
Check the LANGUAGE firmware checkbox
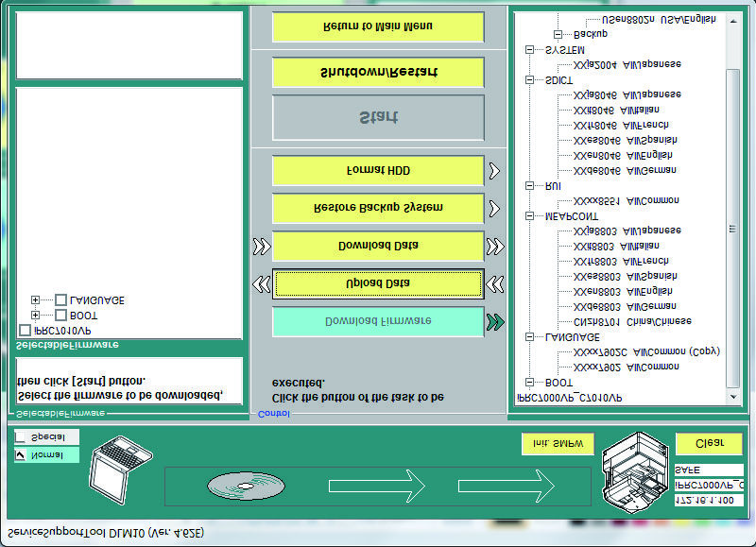click(60, 299)
